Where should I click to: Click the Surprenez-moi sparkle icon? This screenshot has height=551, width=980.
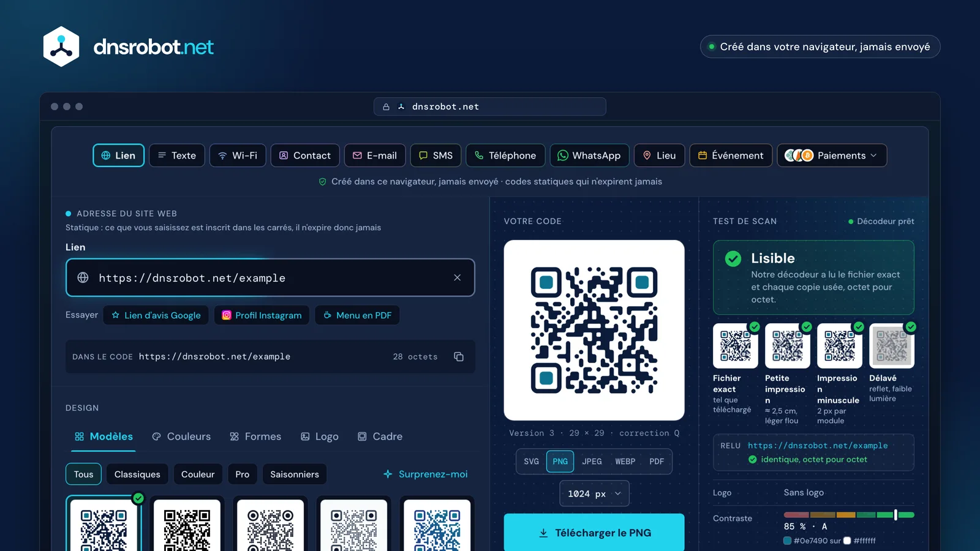pos(388,474)
